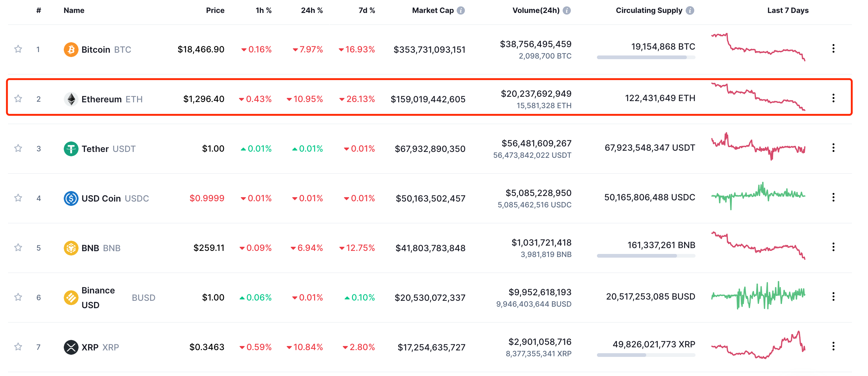
Task: Open BNB row three-dot menu
Action: (x=833, y=247)
